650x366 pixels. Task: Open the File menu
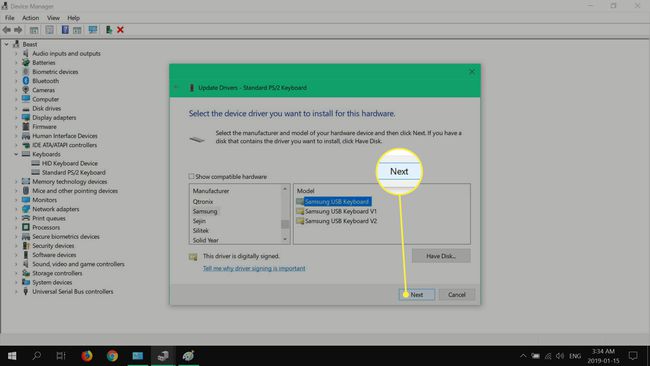click(x=10, y=18)
